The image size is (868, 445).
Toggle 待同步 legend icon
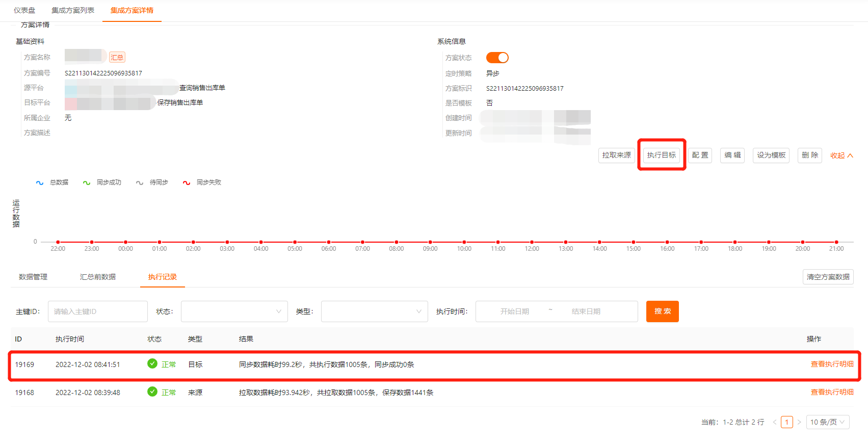click(x=140, y=182)
